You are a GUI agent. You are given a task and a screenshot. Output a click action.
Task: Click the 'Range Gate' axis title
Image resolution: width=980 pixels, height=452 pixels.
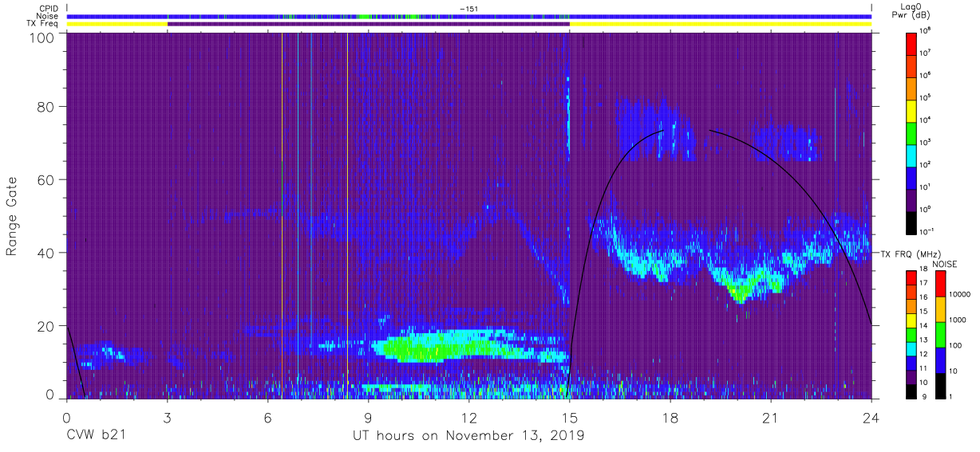tap(12, 215)
